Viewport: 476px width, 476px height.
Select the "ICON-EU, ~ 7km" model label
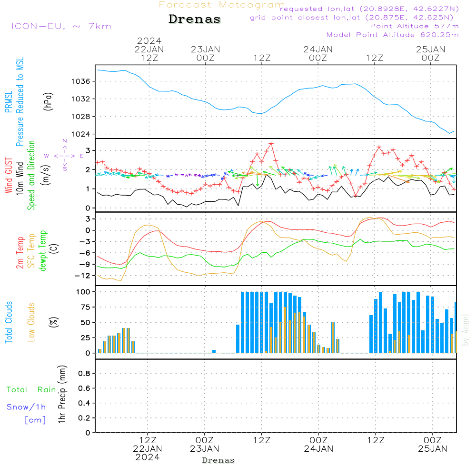(x=61, y=26)
